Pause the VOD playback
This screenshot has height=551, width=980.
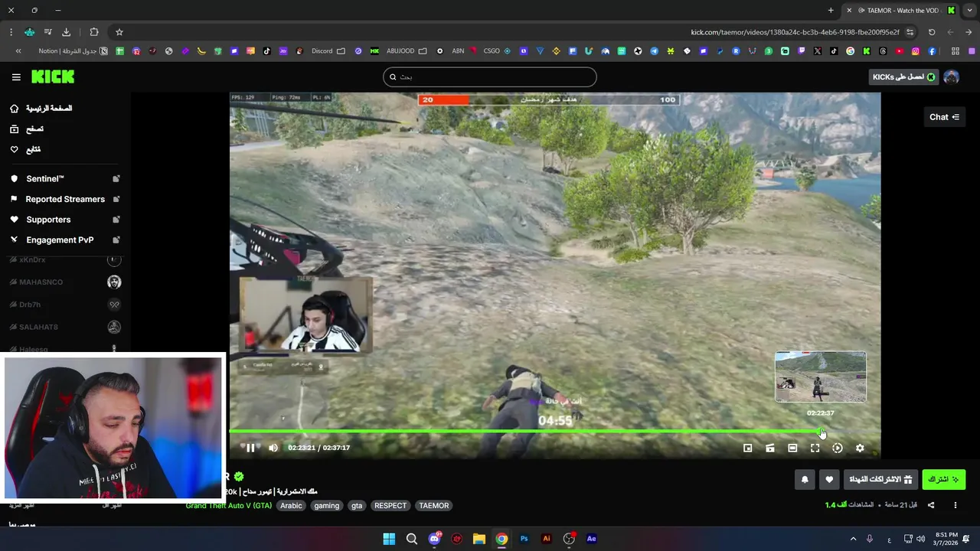(x=250, y=448)
